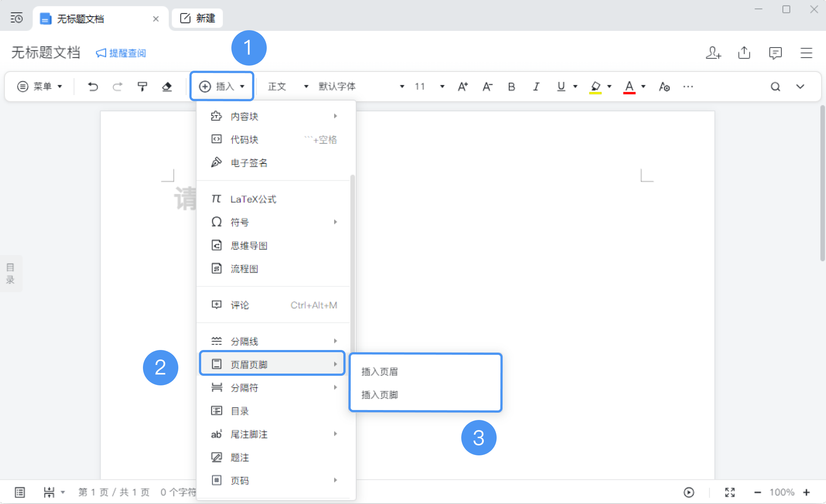Screen dimensions: 826x504
Task: Open the text style settings icon
Action: tap(664, 87)
